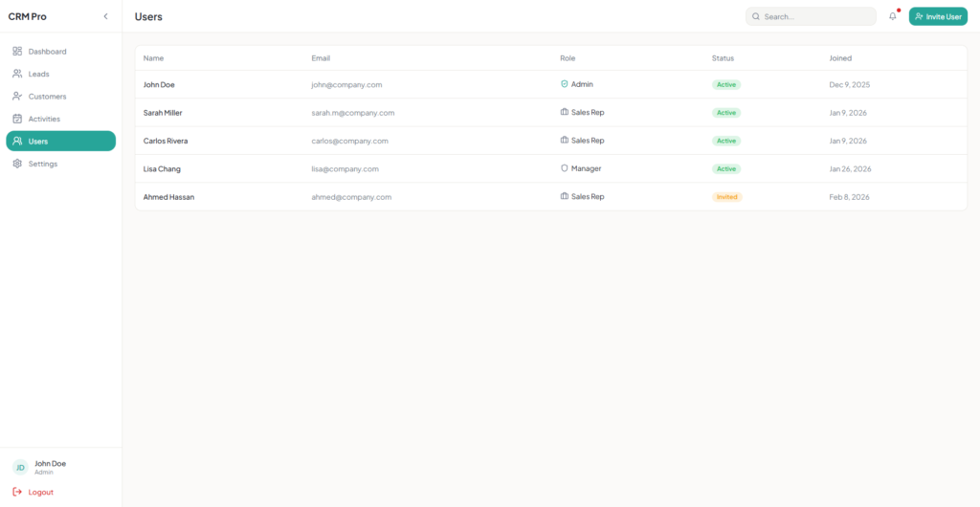This screenshot has height=507, width=980.
Task: Click the shield icon next to Admin role
Action: 565,84
